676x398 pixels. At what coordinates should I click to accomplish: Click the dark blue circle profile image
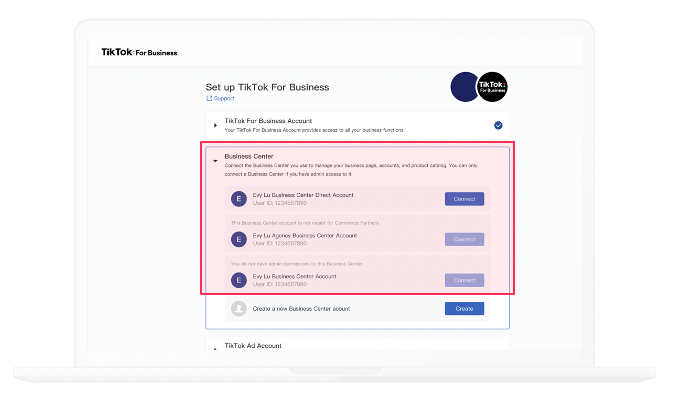(464, 87)
